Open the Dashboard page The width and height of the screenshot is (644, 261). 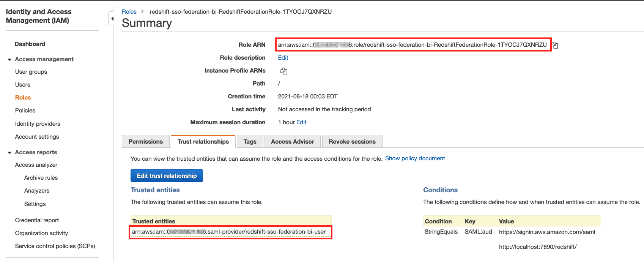[30, 44]
